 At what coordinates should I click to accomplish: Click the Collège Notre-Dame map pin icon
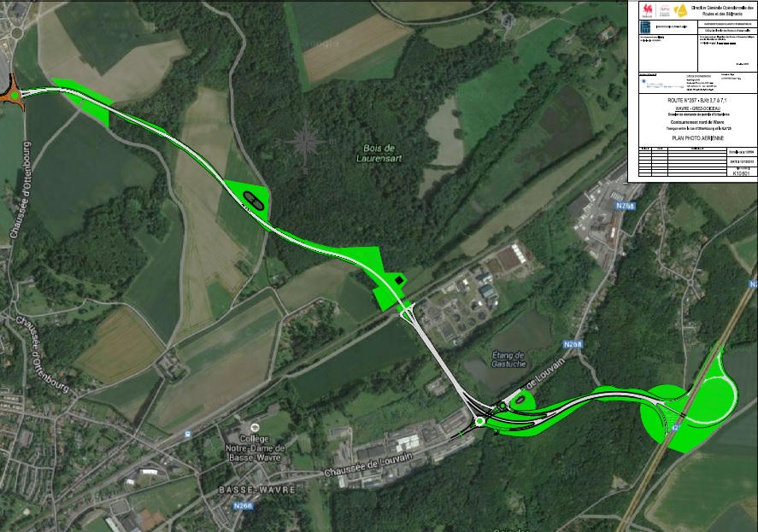coord(255,428)
